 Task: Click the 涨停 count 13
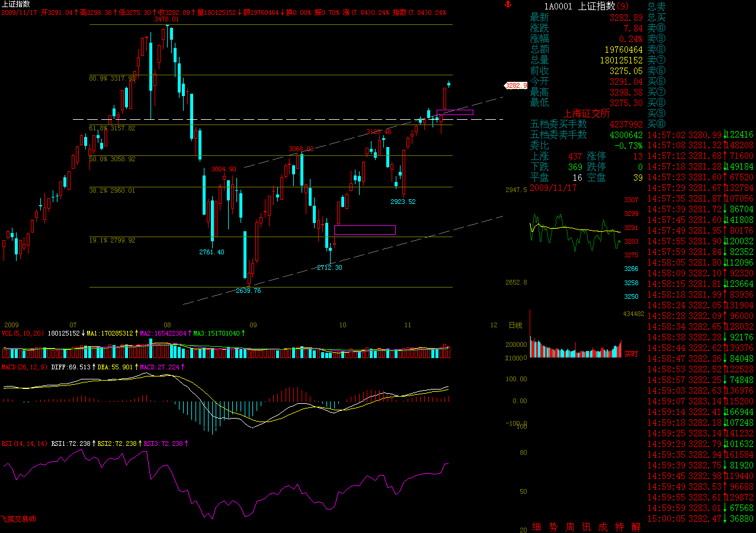(638, 156)
